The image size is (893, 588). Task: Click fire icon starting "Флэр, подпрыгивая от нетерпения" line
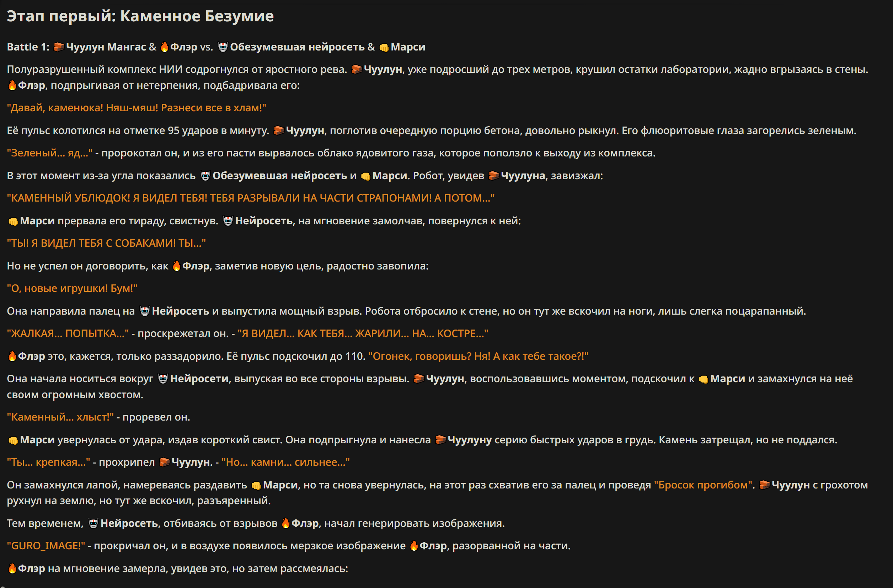coord(12,86)
